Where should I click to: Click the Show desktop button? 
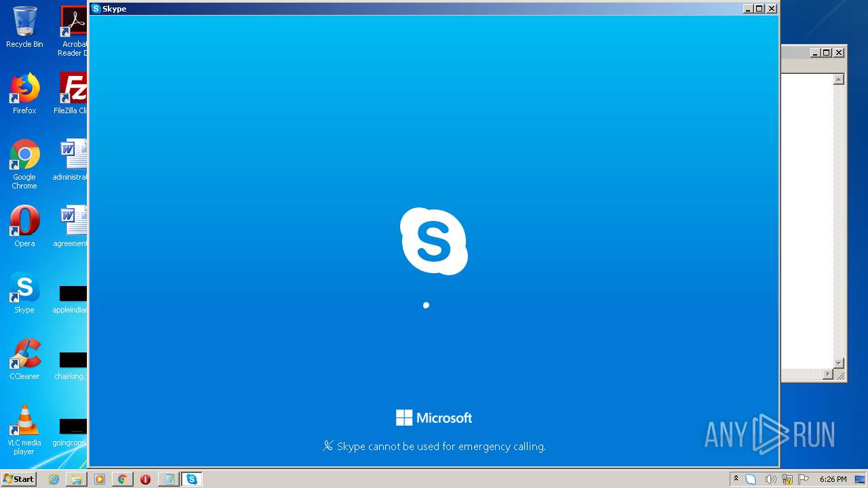coord(861,479)
